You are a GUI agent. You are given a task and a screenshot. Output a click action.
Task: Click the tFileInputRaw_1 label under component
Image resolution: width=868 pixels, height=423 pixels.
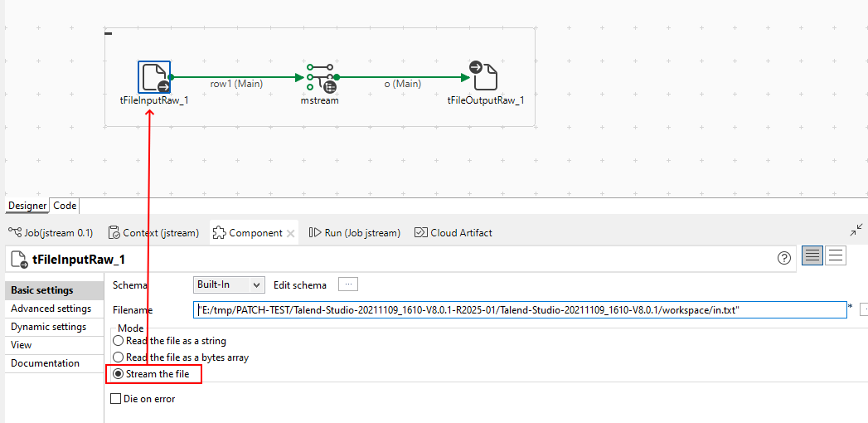pyautogui.click(x=154, y=100)
